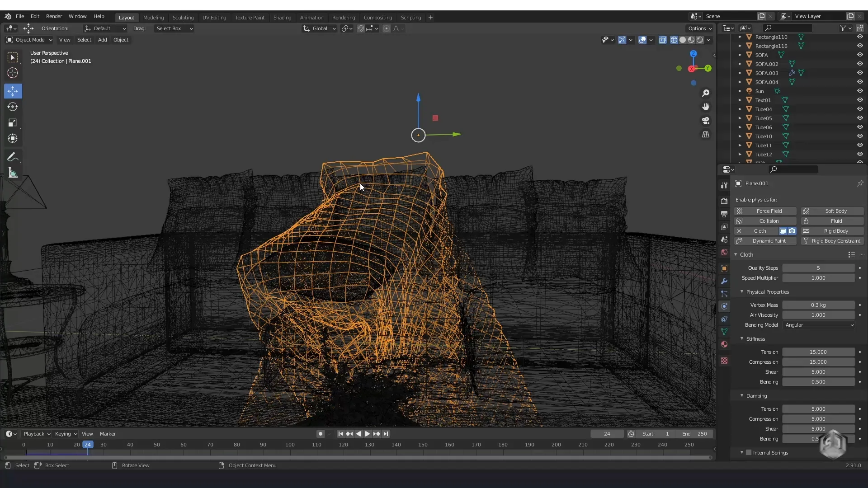Select the Measure ruler tool

click(13, 173)
